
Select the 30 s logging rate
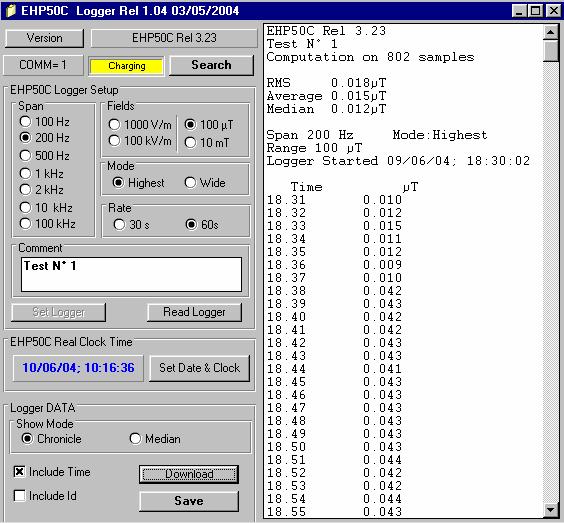click(131, 224)
